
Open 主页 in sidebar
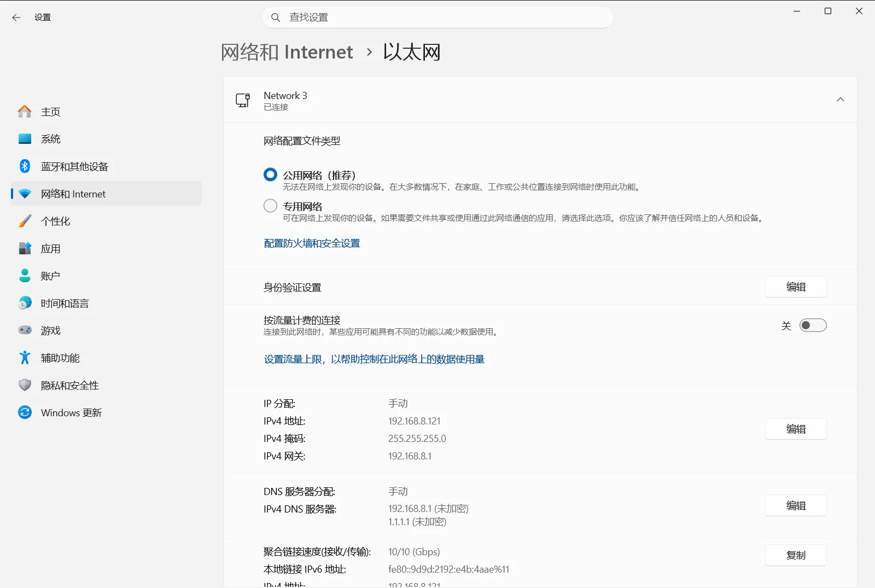click(x=106, y=112)
